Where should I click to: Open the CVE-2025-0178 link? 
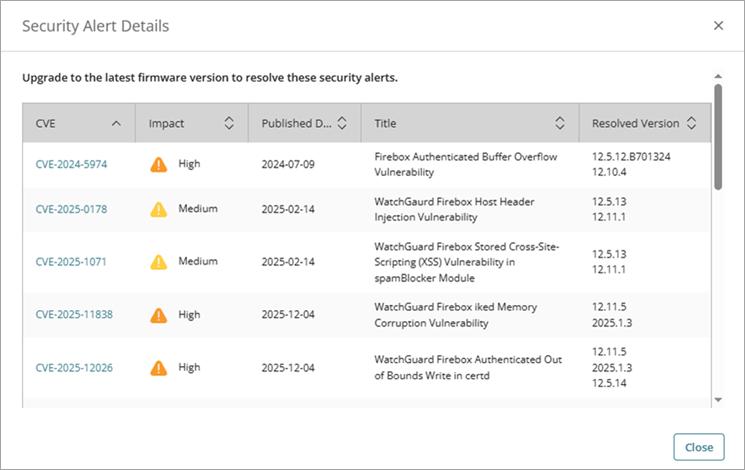point(71,210)
